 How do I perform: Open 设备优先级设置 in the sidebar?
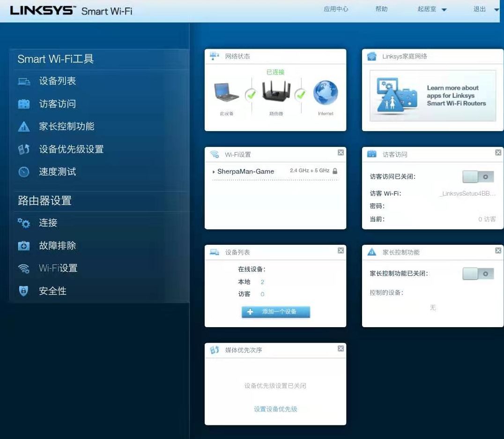71,149
